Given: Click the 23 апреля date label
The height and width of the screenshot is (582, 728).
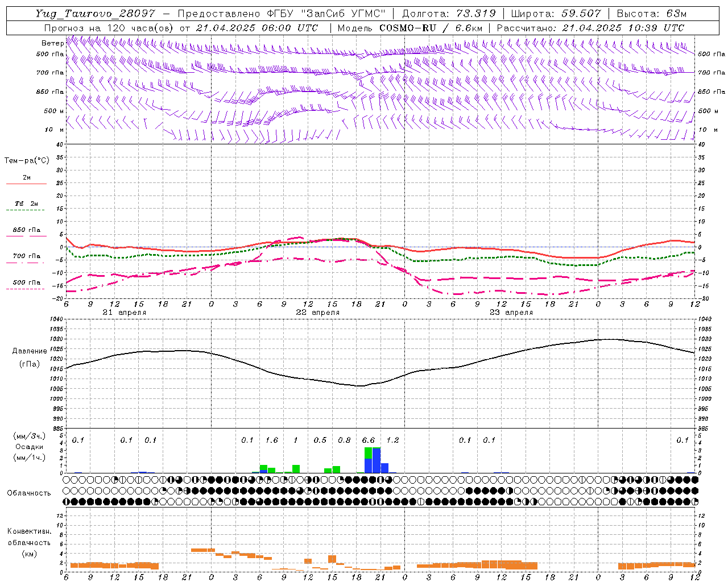Looking at the screenshot, I should pos(511,313).
